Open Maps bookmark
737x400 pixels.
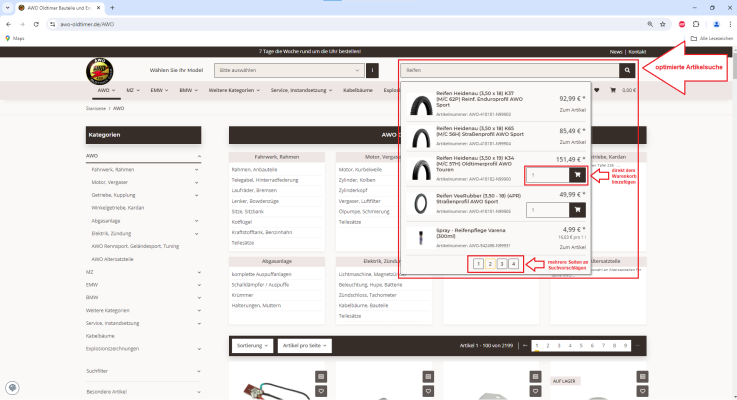pyautogui.click(x=15, y=39)
